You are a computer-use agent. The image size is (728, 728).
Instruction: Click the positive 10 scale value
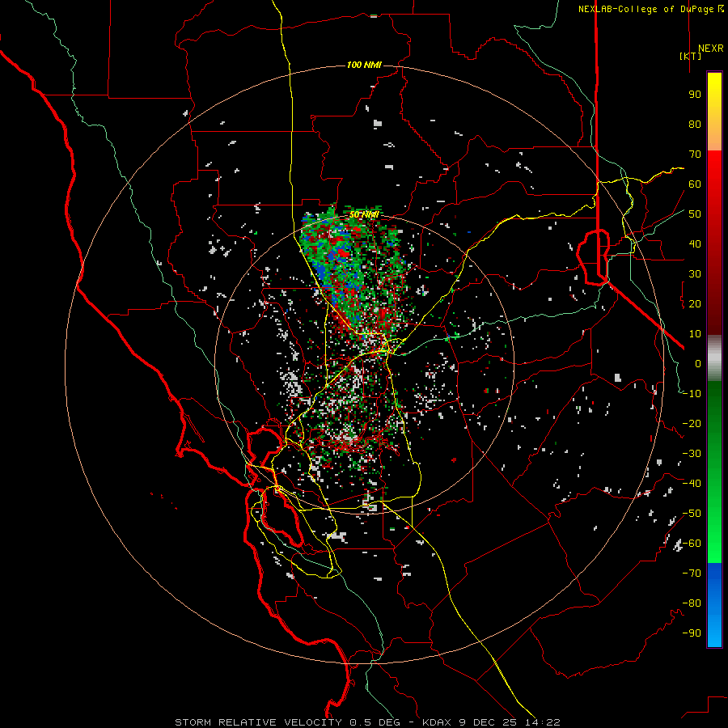695,334
